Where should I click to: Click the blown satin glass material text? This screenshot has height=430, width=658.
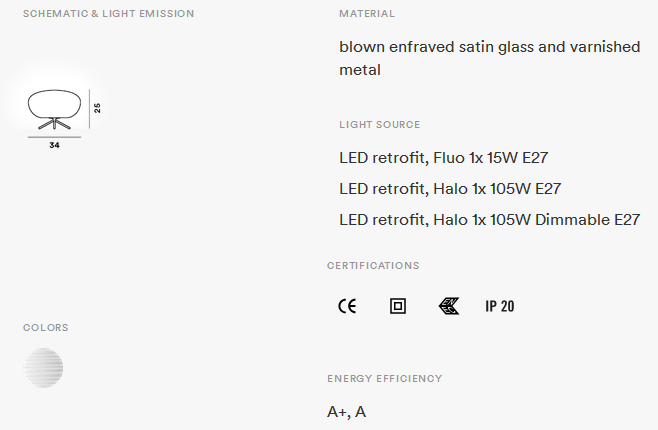pyautogui.click(x=489, y=58)
